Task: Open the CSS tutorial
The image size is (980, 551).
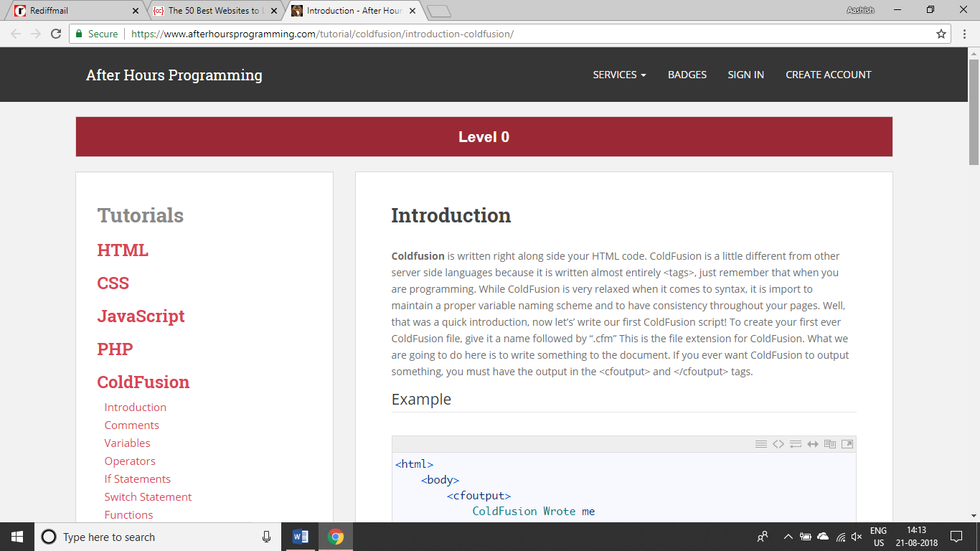Action: point(113,283)
